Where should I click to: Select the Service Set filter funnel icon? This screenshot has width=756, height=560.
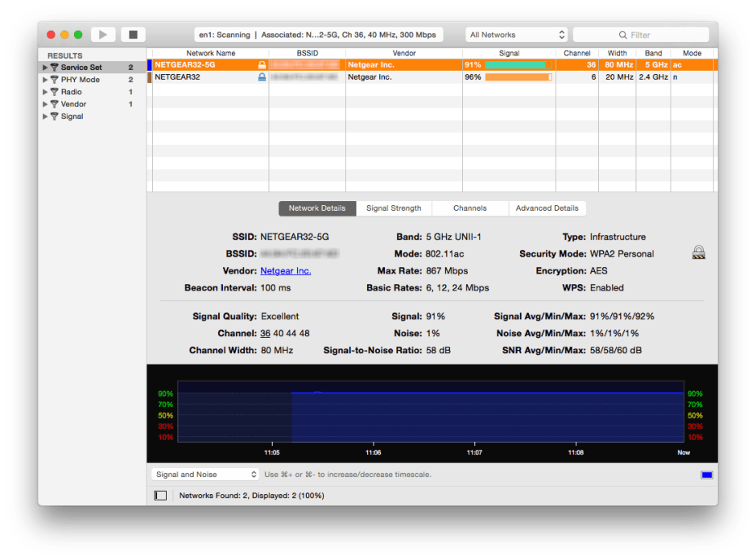point(55,68)
